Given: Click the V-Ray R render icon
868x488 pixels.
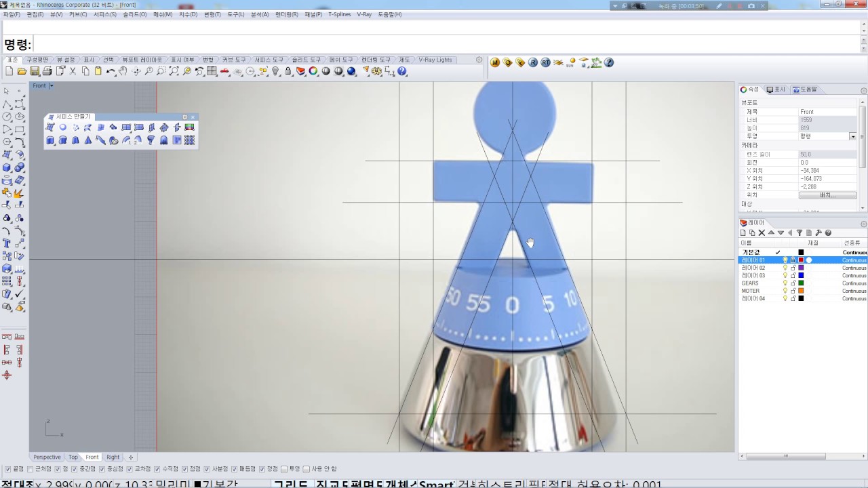Looking at the screenshot, I should (533, 62).
